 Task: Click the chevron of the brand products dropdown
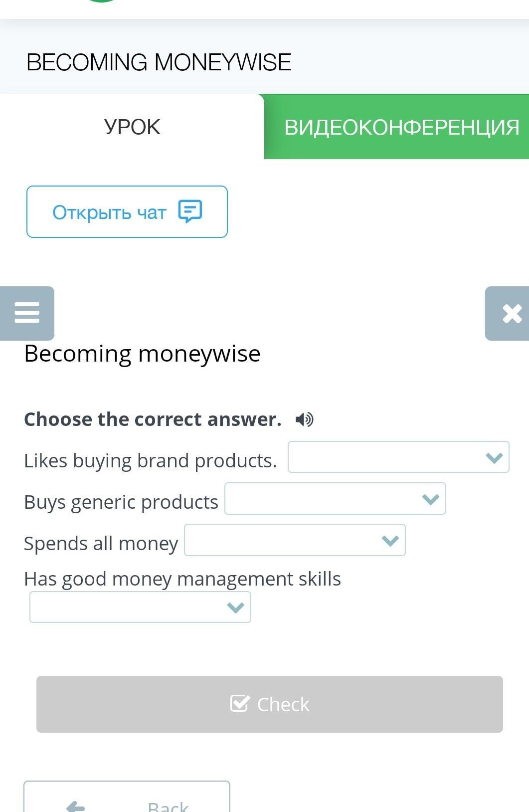point(494,457)
